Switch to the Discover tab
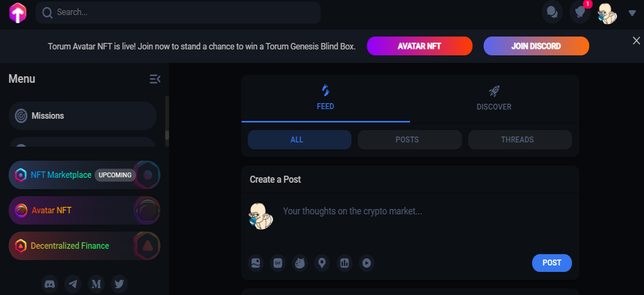This screenshot has width=644, height=295. (494, 98)
